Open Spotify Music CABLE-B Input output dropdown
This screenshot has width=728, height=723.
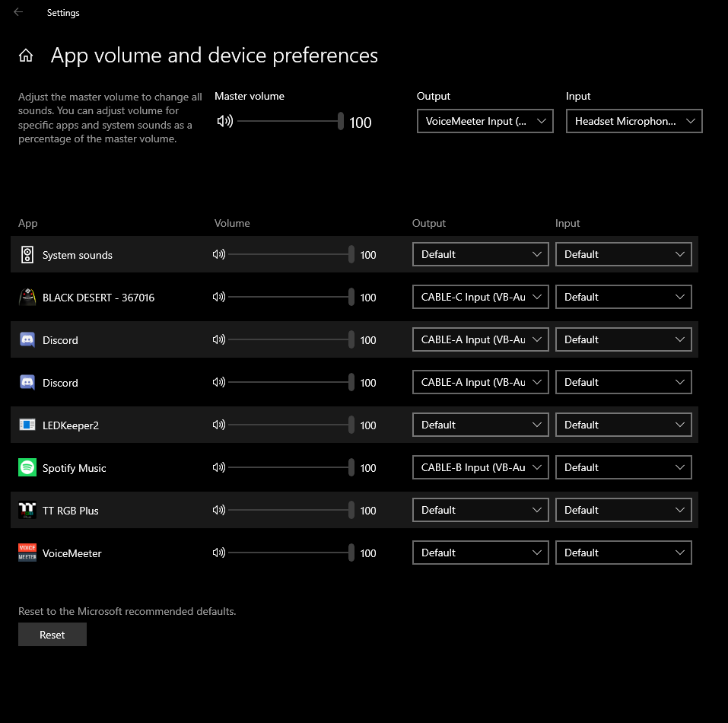[x=481, y=467]
